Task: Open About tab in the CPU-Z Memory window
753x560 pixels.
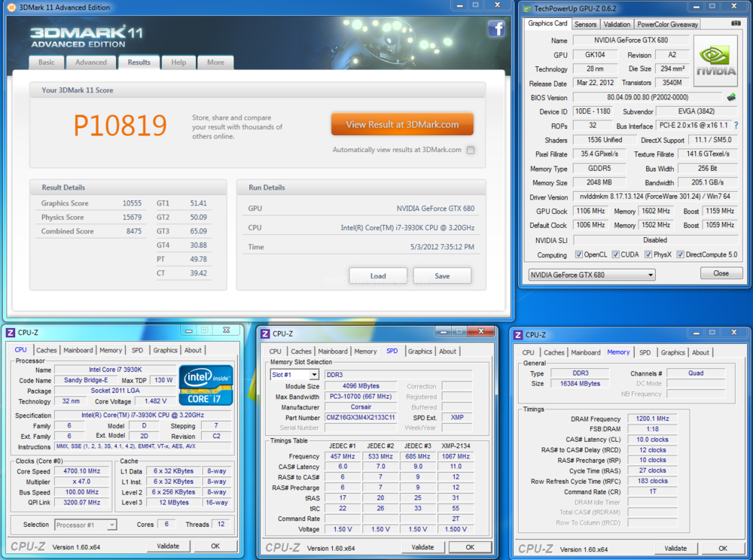Action: 700,353
